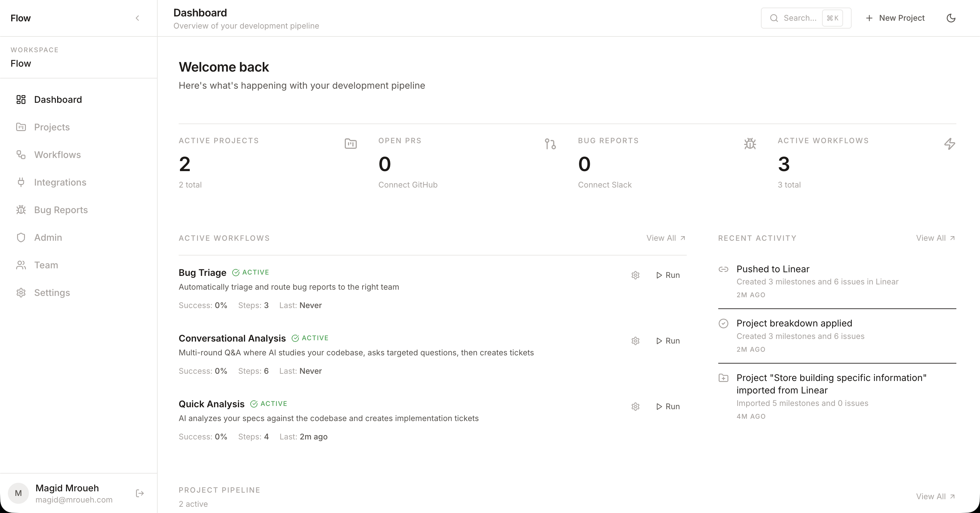
Task: Navigate to Integrations in sidebar
Action: pyautogui.click(x=78, y=182)
